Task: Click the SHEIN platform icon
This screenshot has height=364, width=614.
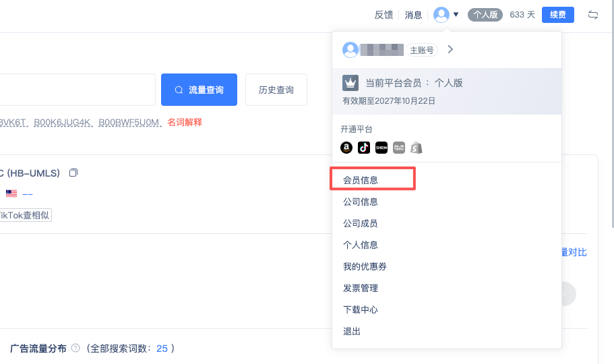Action: pyautogui.click(x=381, y=148)
